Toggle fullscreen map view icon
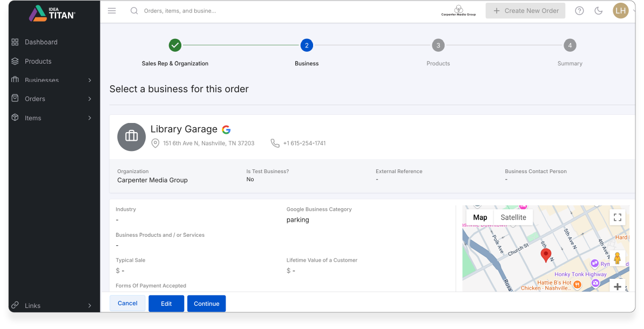Image resolution: width=644 pixels, height=329 pixels. coord(618,217)
